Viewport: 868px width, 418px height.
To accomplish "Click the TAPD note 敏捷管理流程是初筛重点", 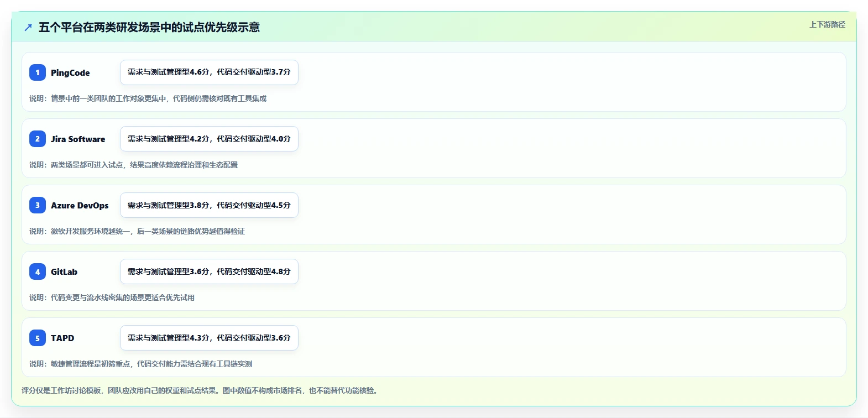I will (140, 364).
